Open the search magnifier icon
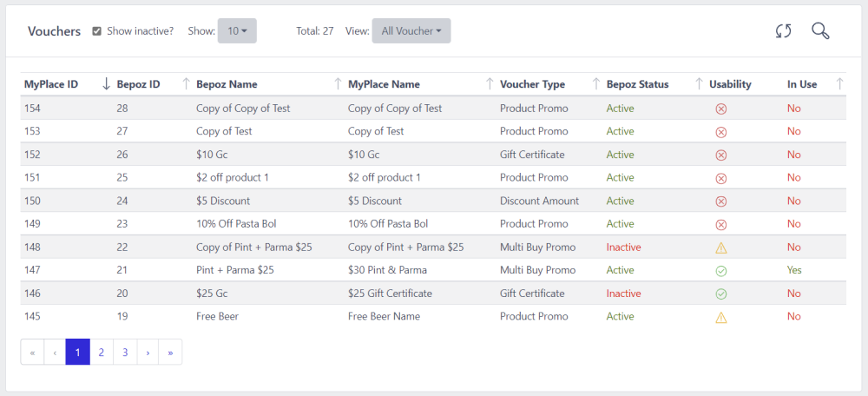 point(820,31)
